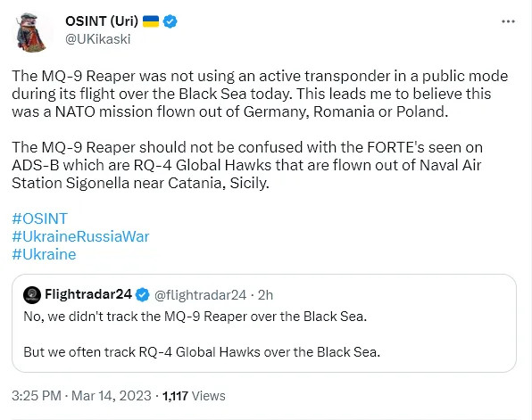The width and height of the screenshot is (532, 420).
Task: Open the #UkraineRussiaWar hashtag
Action: [80, 236]
